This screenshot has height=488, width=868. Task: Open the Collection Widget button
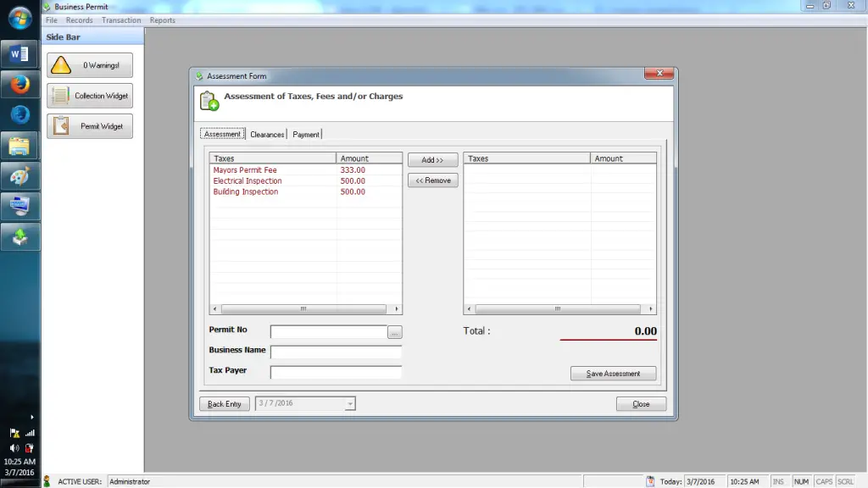[90, 96]
